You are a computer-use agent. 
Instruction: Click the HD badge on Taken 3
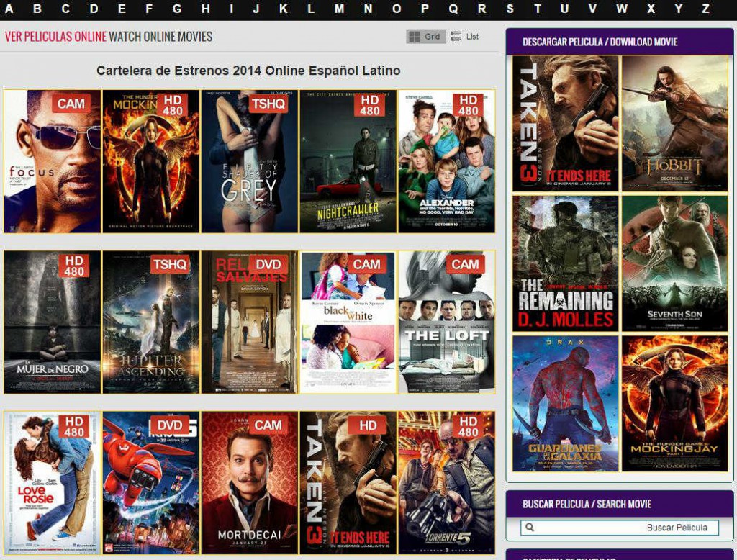[x=368, y=425]
